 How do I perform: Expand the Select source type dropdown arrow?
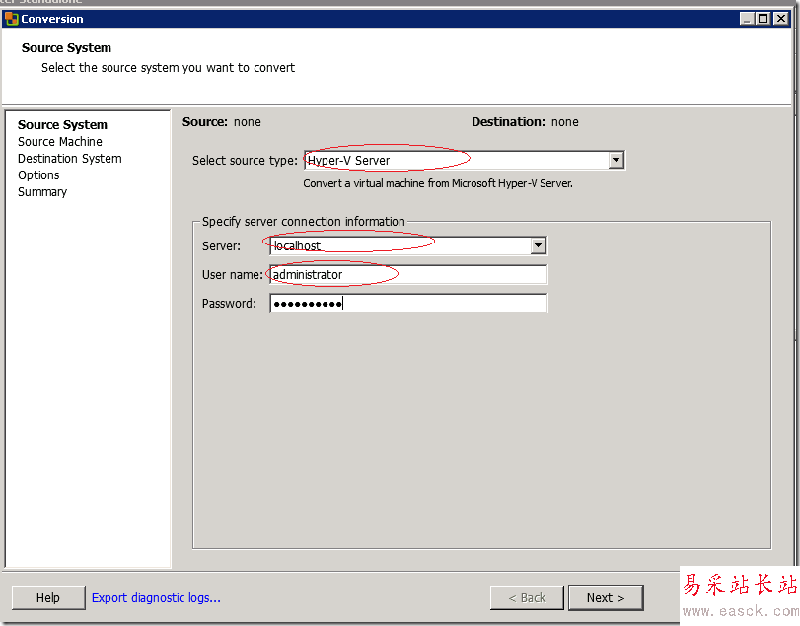[616, 160]
